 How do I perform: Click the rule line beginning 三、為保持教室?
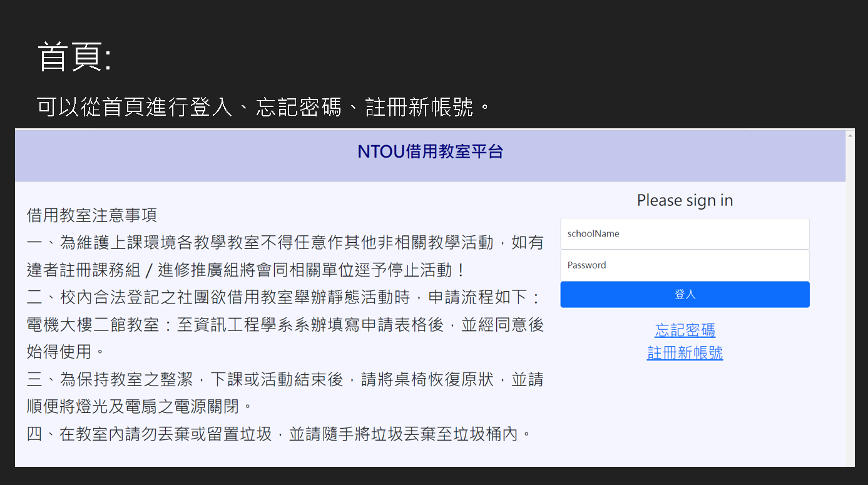pyautogui.click(x=285, y=379)
